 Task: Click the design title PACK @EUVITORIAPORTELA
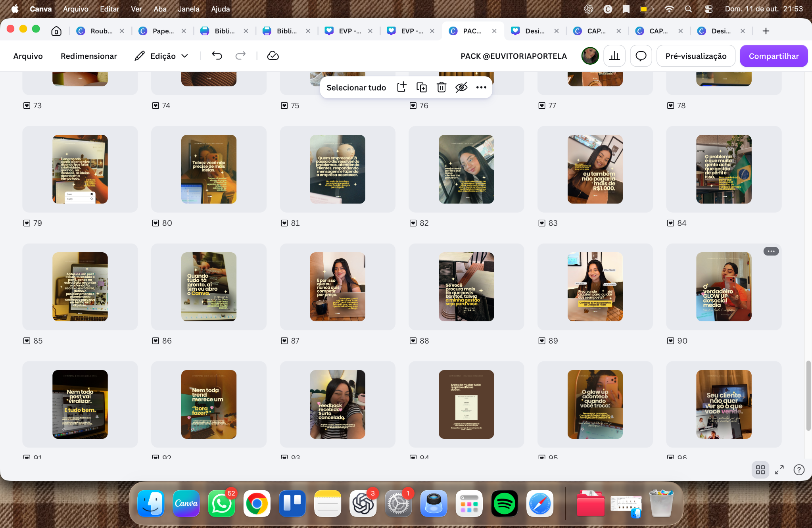[x=514, y=56]
